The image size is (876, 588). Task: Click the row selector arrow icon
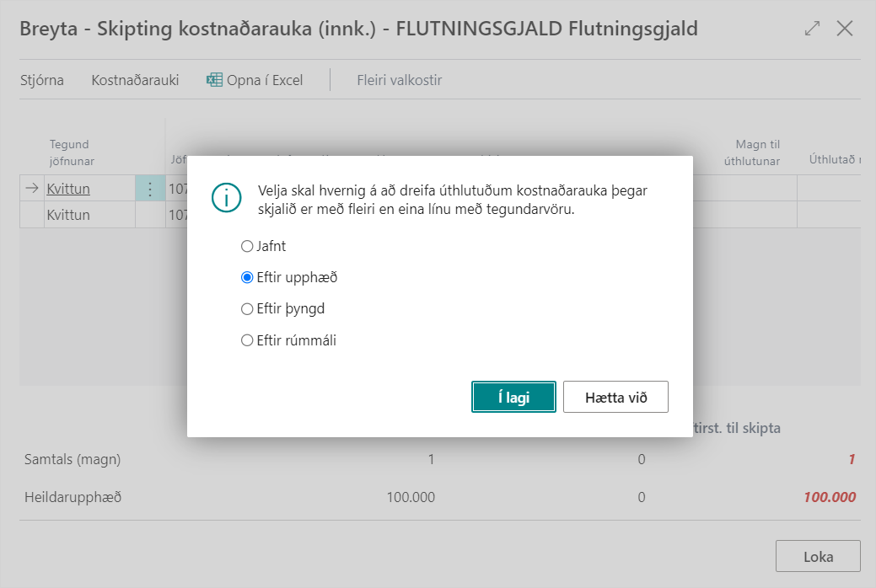tap(32, 189)
